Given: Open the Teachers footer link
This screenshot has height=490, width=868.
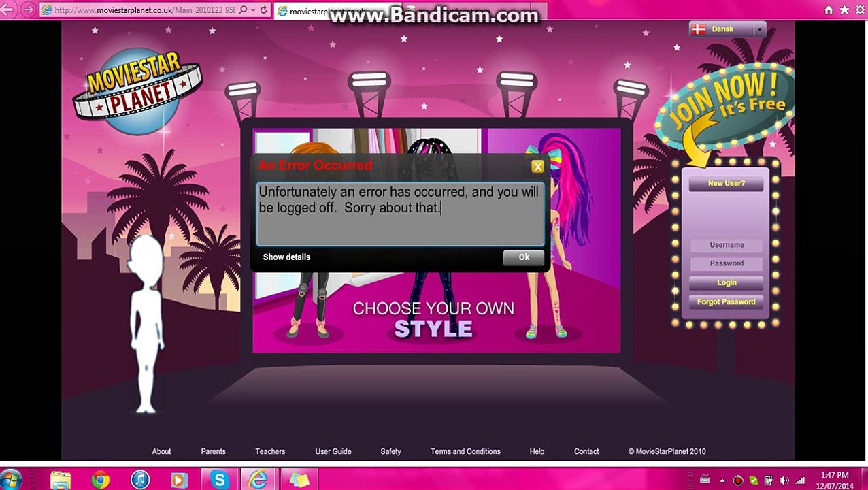Looking at the screenshot, I should tap(270, 451).
